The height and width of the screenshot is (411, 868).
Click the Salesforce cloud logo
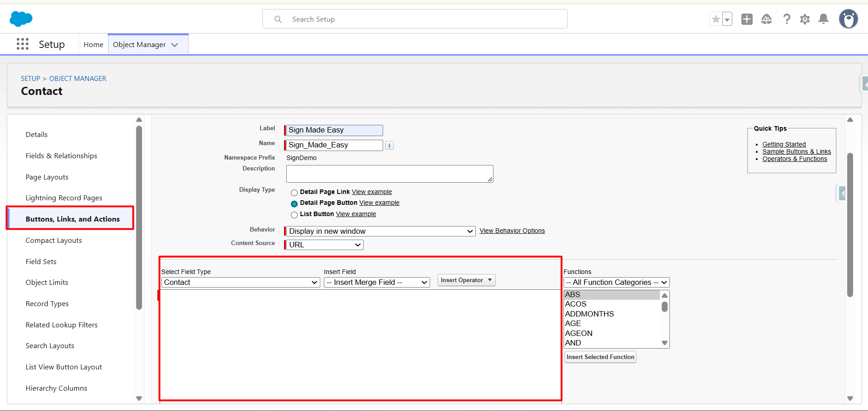21,19
